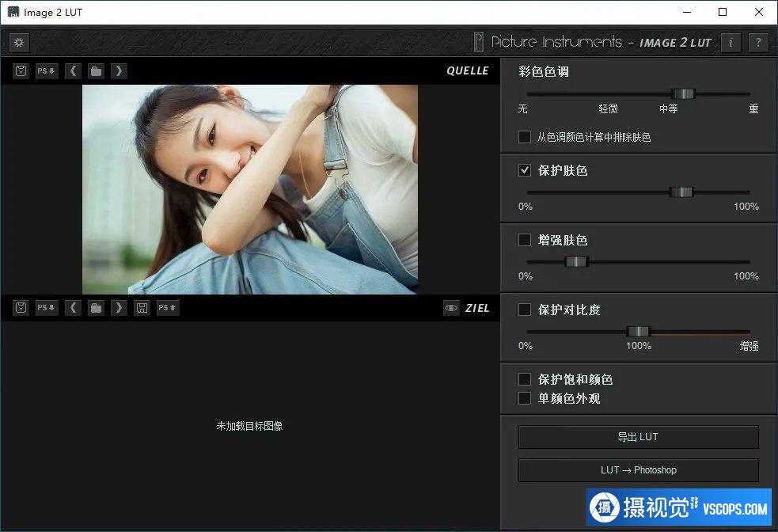Uncheck the 保护肤色 checkbox

[x=525, y=170]
